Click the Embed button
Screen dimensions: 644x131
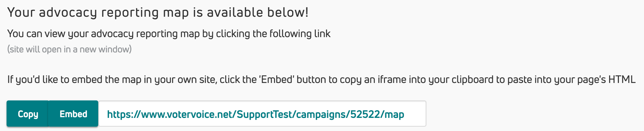coord(73,114)
